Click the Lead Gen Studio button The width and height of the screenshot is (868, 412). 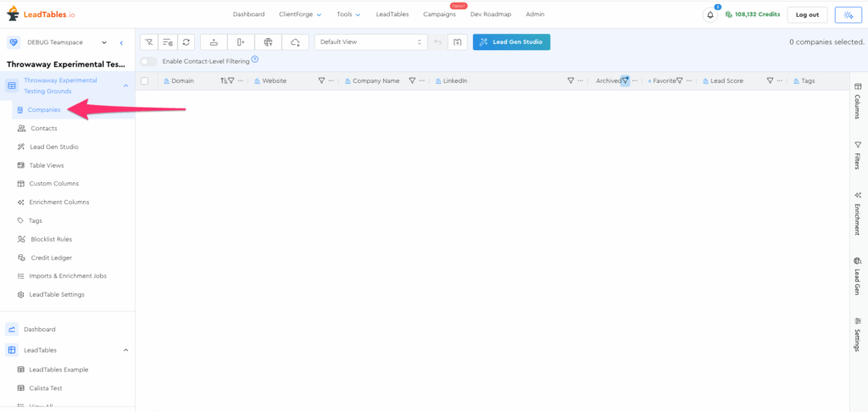point(511,42)
